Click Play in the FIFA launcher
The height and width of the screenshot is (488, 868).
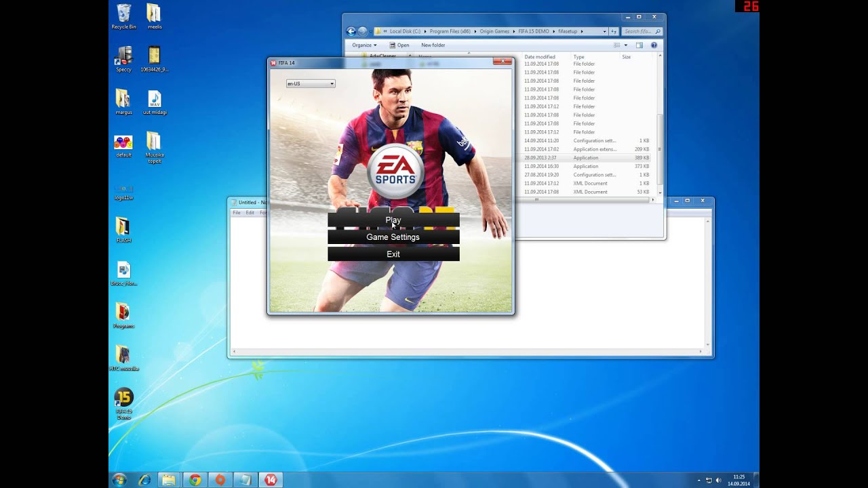point(393,220)
